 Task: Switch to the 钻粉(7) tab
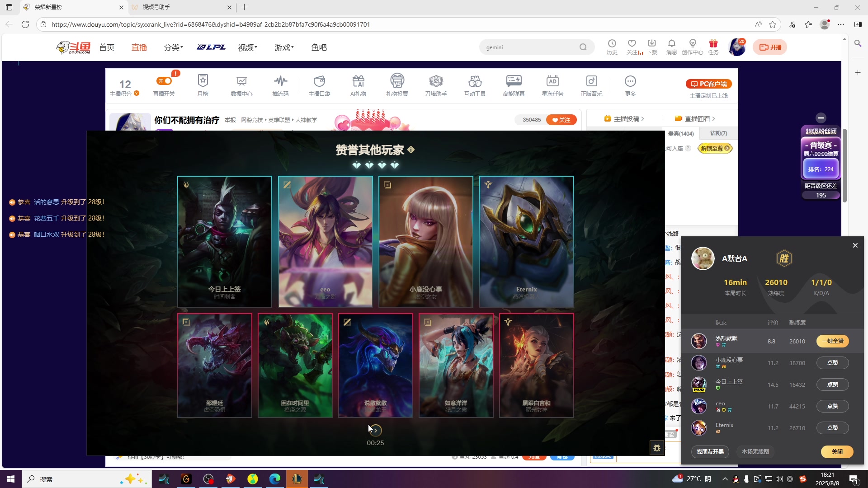click(x=718, y=133)
